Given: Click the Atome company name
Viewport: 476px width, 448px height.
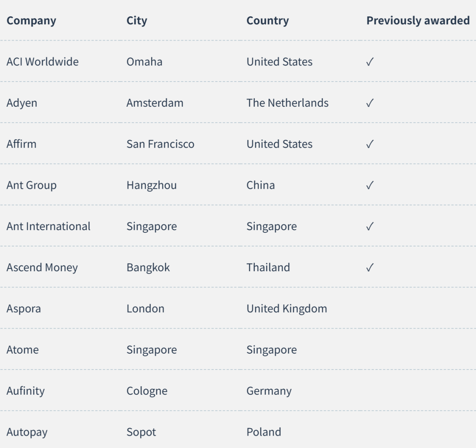Looking at the screenshot, I should pyautogui.click(x=22, y=350).
